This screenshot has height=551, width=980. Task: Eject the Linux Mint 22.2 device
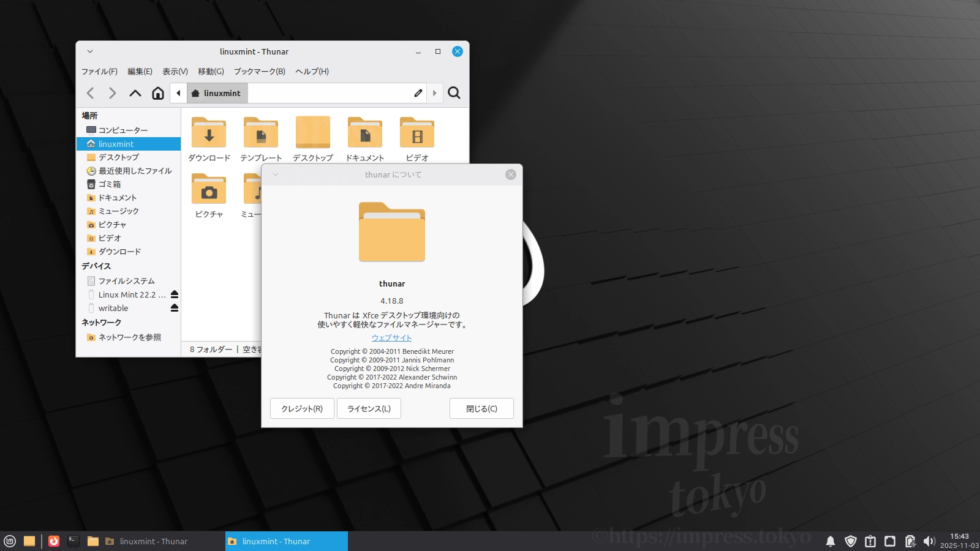175,294
